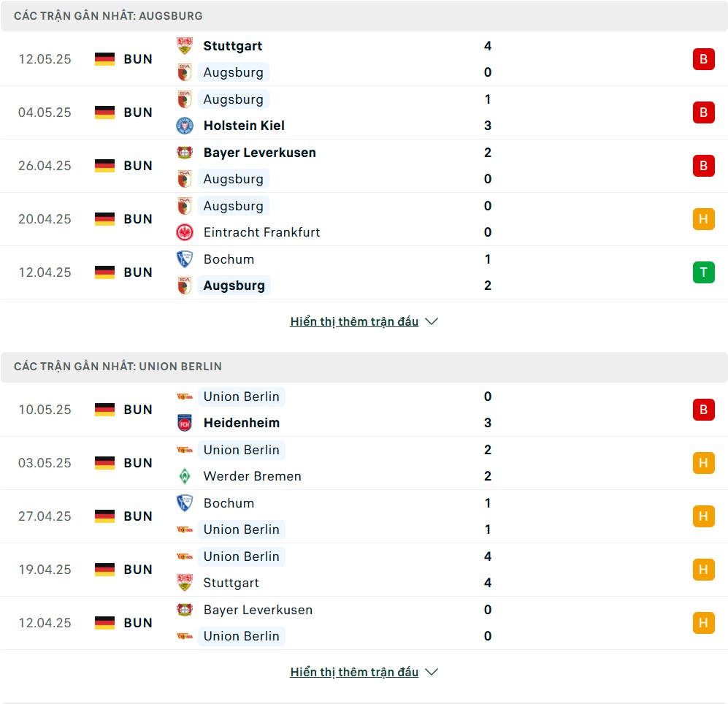Click the green T result badge

(x=703, y=272)
